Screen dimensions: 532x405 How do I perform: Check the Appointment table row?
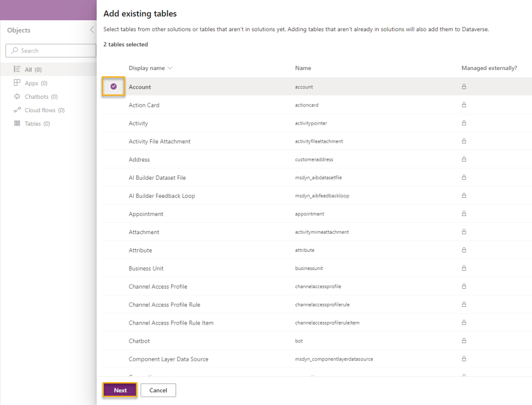click(113, 213)
